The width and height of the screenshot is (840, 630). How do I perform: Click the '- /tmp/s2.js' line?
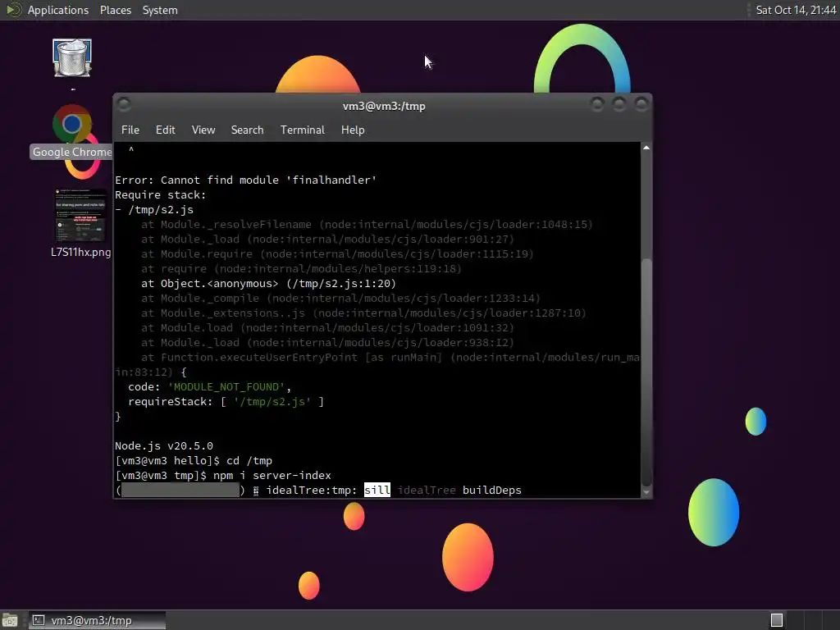coord(154,210)
